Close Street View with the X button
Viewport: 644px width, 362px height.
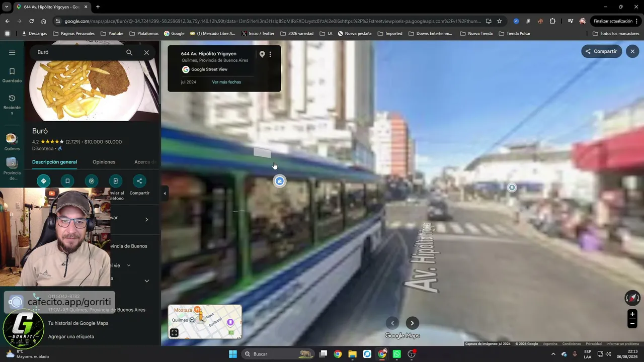tap(632, 51)
